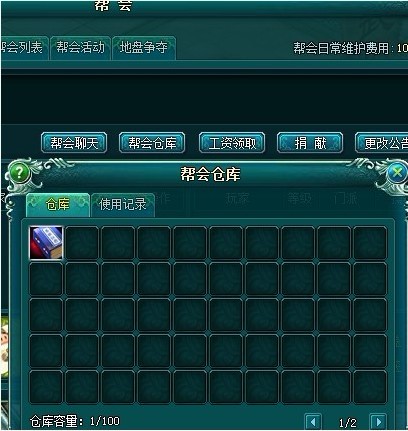Select the first slot in the second row
The height and width of the screenshot is (431, 408).
pos(46,279)
